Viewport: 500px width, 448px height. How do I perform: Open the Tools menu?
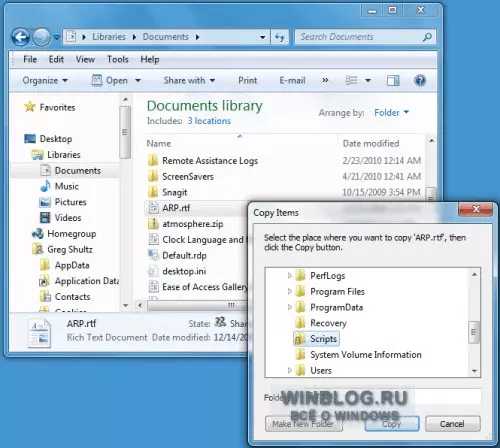click(118, 59)
